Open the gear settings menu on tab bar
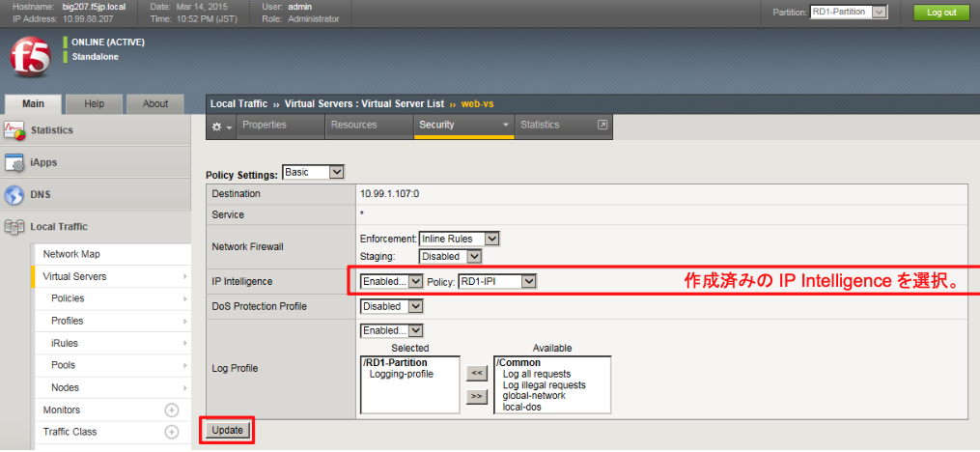980x452 pixels. 221,127
